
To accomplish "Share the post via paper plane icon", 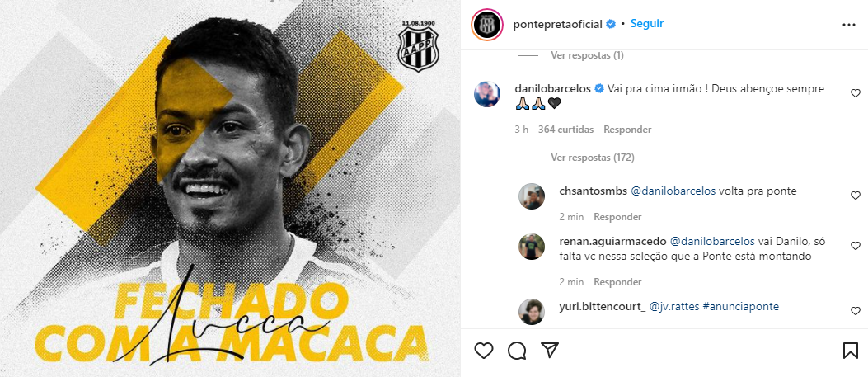I will click(x=550, y=350).
